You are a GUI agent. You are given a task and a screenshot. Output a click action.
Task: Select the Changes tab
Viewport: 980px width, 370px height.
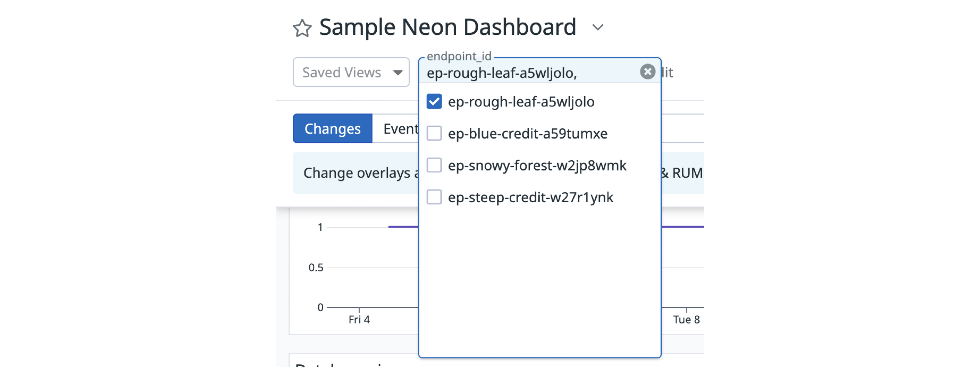tap(332, 128)
